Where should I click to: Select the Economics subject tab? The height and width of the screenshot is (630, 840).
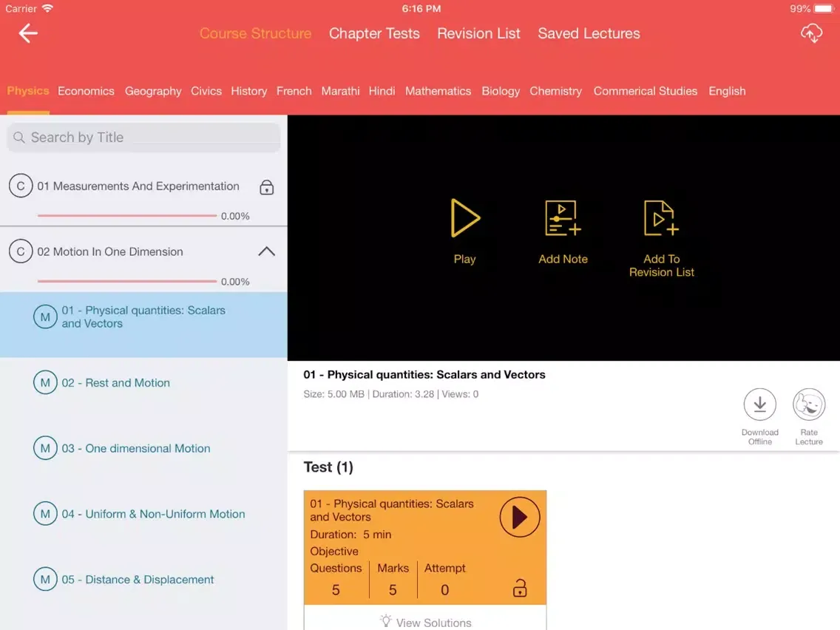coord(86,91)
